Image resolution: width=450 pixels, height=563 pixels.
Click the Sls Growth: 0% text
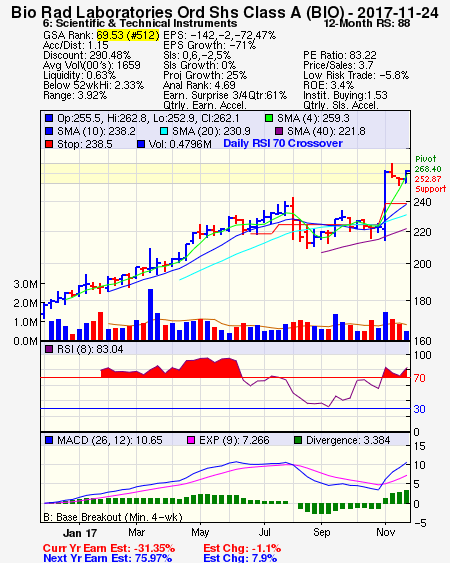[199, 65]
